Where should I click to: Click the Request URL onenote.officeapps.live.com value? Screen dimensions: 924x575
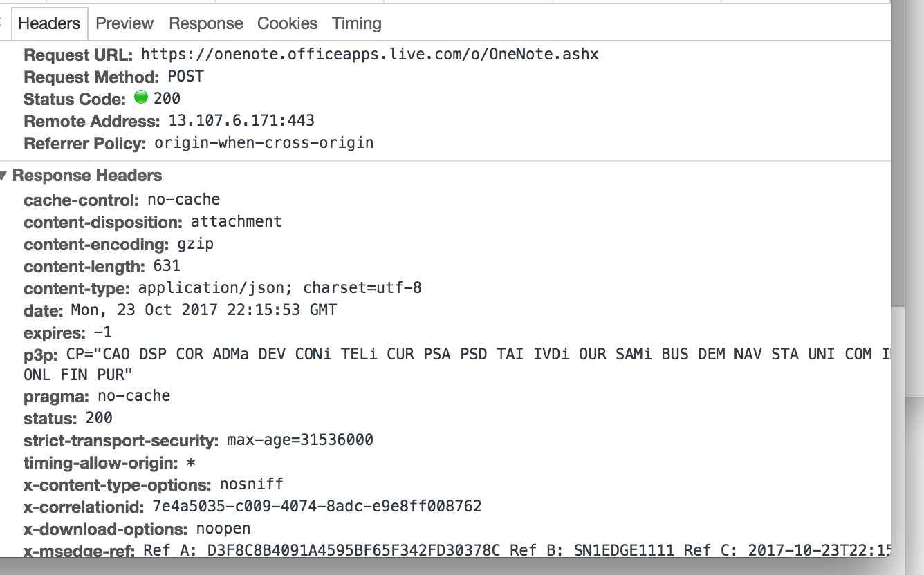click(369, 54)
